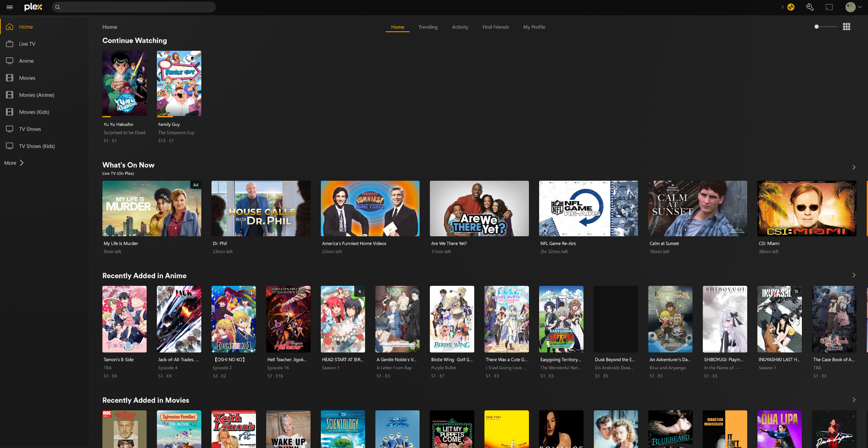Screen dimensions: 868x448
Task: Open the activity notifications icon
Action: (791, 7)
